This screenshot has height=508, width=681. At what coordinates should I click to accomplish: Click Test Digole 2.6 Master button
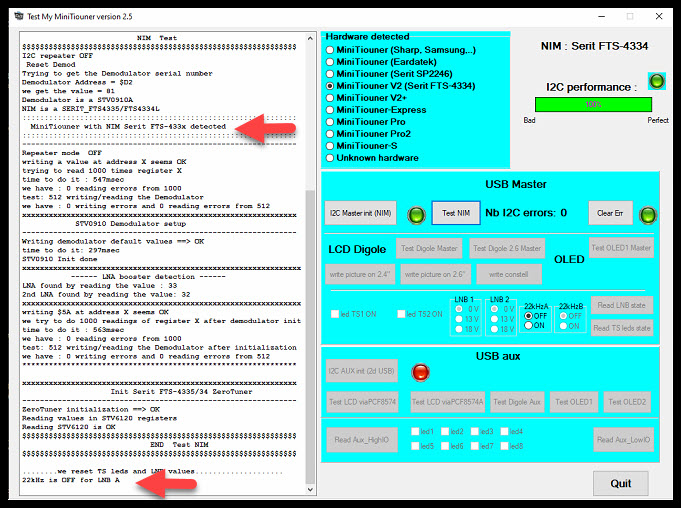click(507, 248)
